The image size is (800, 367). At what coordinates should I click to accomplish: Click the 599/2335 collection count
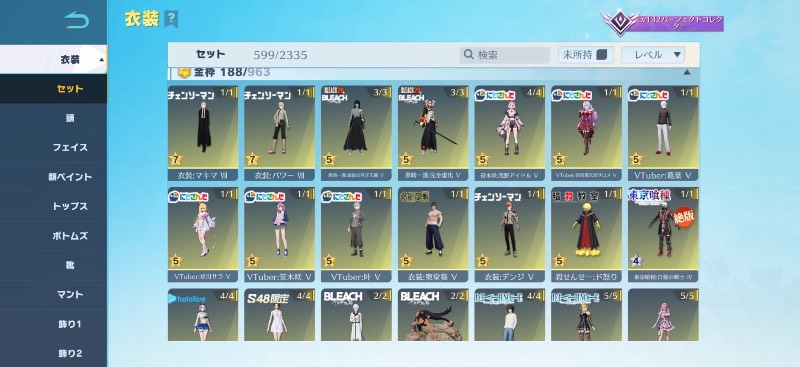[280, 55]
